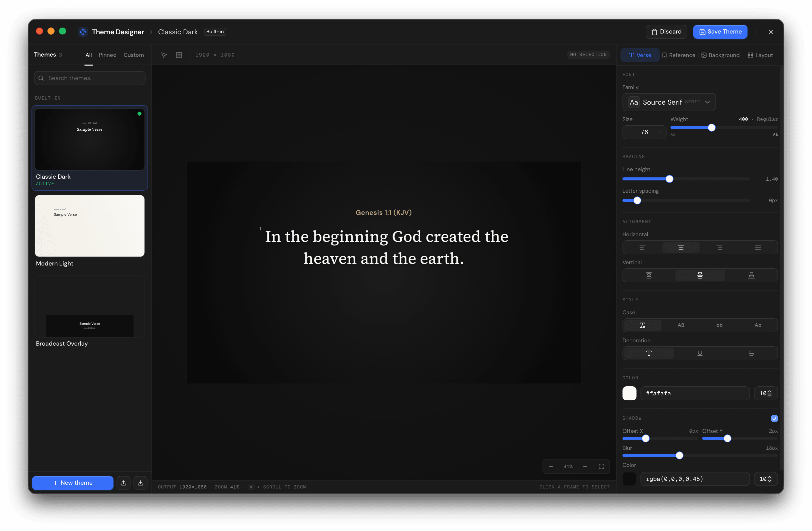Apply strikethrough decoration
The height and width of the screenshot is (531, 812).
click(751, 353)
